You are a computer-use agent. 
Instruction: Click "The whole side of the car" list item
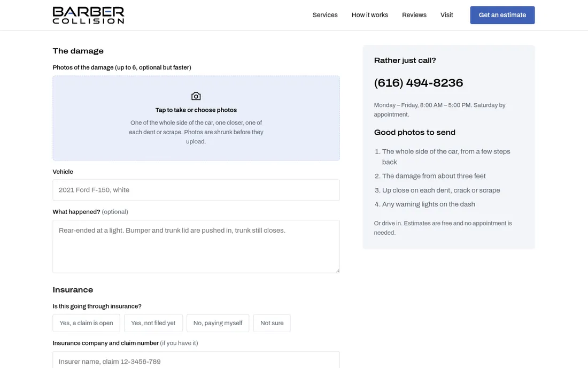[446, 157]
